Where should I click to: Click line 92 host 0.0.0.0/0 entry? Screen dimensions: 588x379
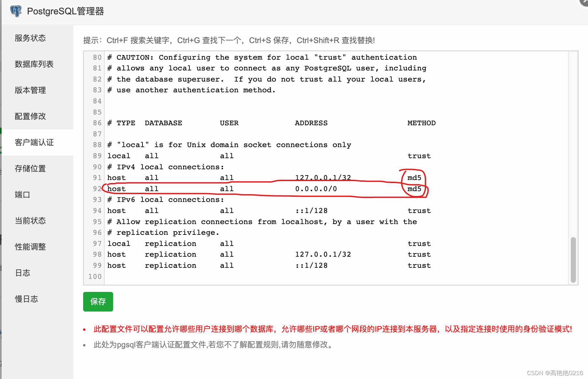coord(264,189)
